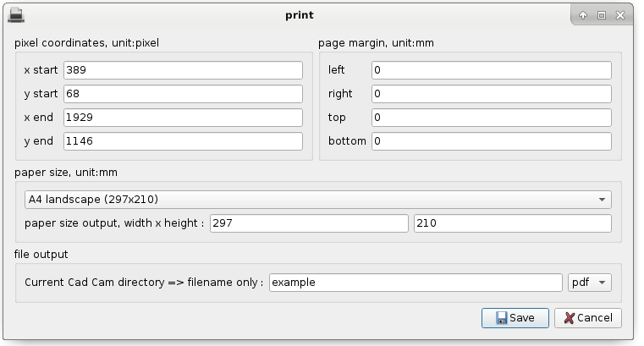Viewport: 644px width, 346px height.
Task: Open the pdf file format dropdown
Action: [x=589, y=283]
